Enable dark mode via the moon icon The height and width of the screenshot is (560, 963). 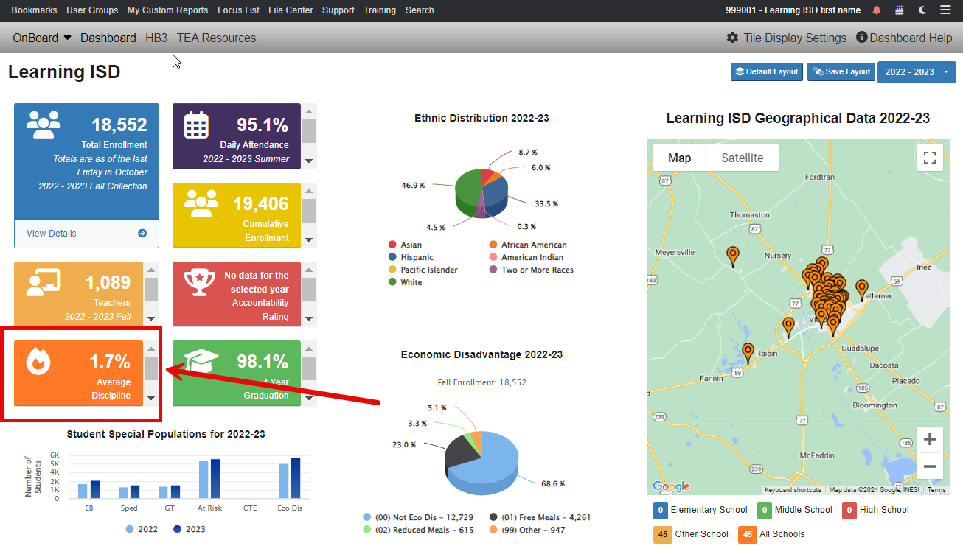922,10
